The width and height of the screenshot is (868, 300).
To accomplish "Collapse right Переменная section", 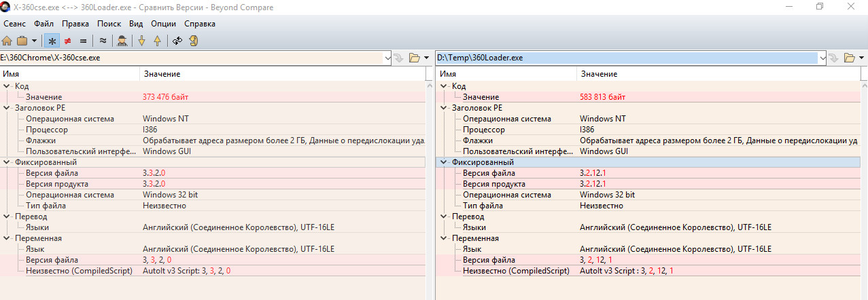I will click(x=444, y=238).
